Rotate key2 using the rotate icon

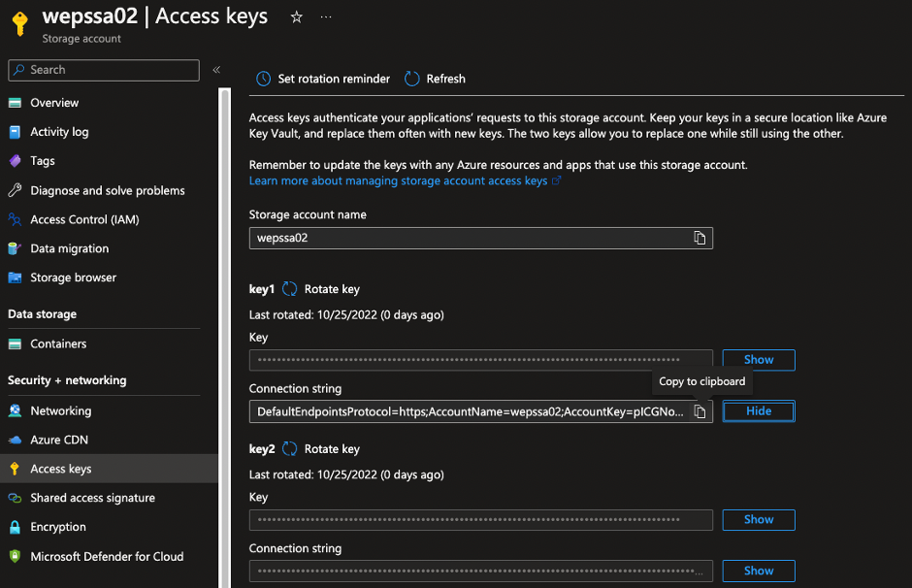(290, 449)
